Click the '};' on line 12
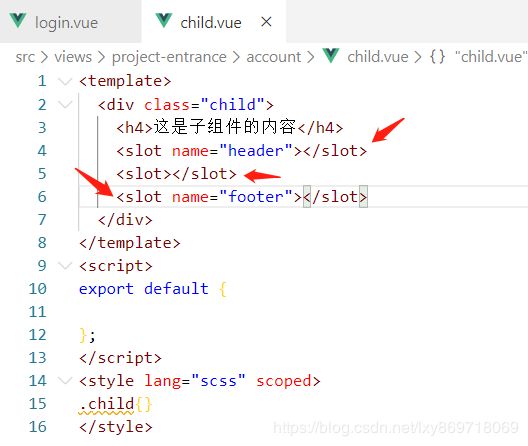 88,335
